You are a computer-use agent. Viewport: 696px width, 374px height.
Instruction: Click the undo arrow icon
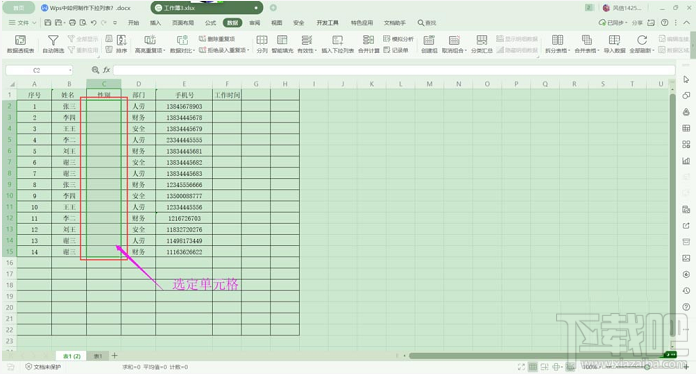(94, 23)
